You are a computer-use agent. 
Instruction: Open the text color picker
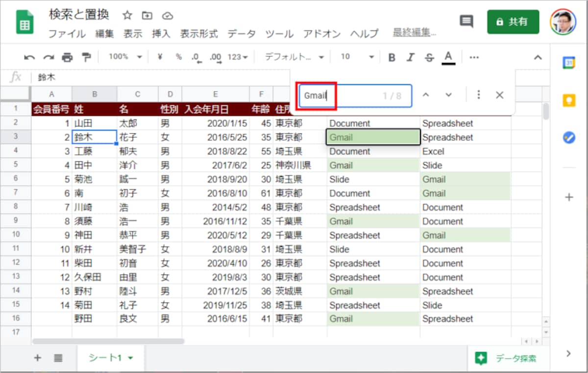[448, 57]
